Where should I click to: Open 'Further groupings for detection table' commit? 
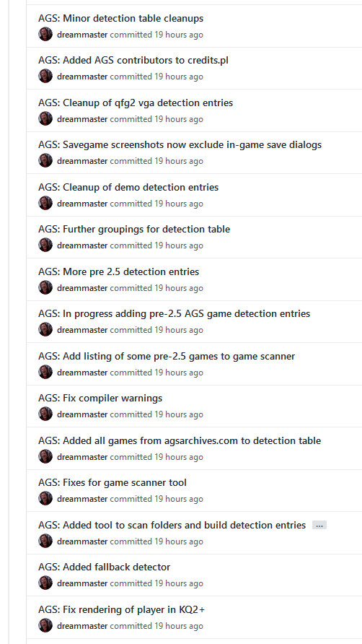pos(134,229)
